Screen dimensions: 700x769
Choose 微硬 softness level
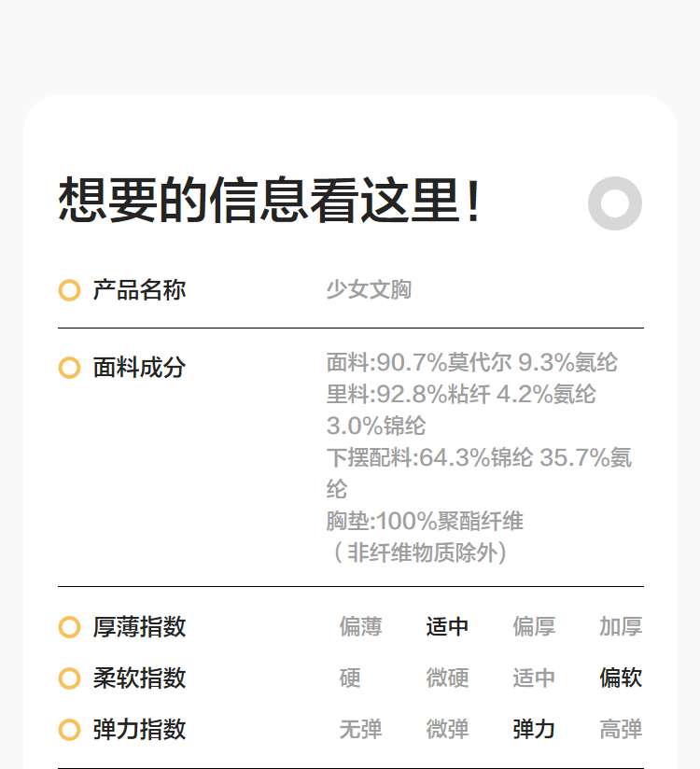coord(447,678)
